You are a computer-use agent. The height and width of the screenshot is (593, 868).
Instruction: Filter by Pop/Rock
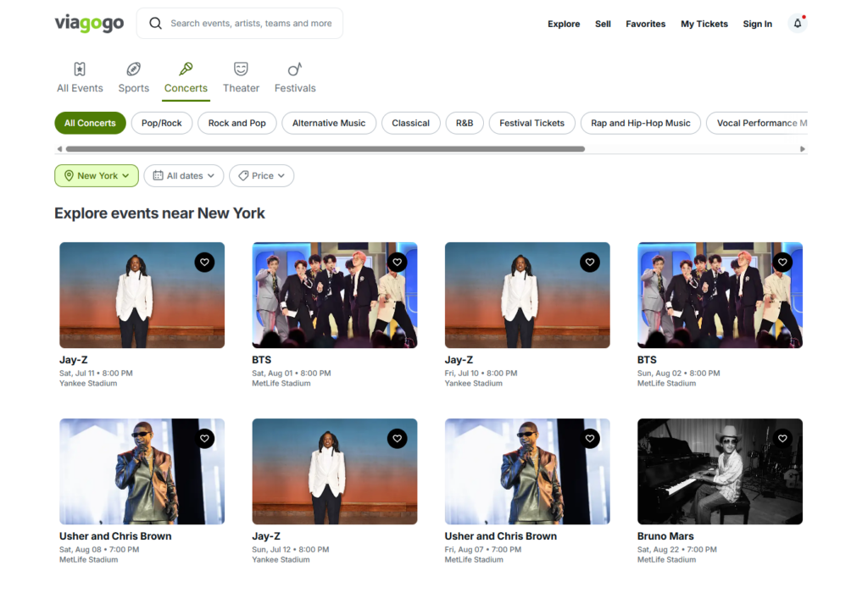click(x=162, y=123)
